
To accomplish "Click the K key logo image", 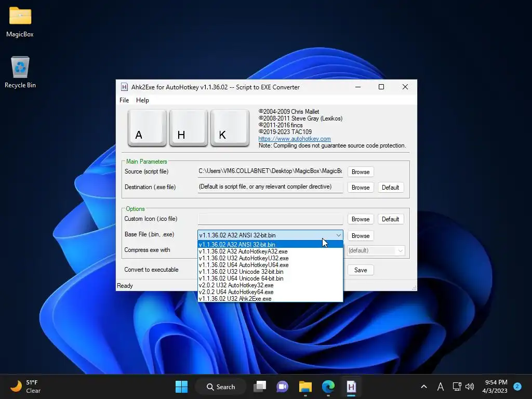I will (x=230, y=128).
